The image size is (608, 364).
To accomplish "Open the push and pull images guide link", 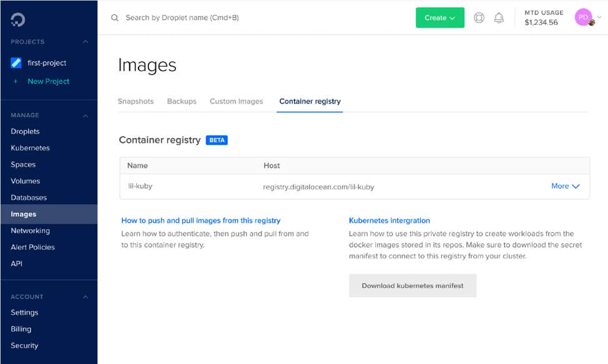I will click(x=200, y=220).
